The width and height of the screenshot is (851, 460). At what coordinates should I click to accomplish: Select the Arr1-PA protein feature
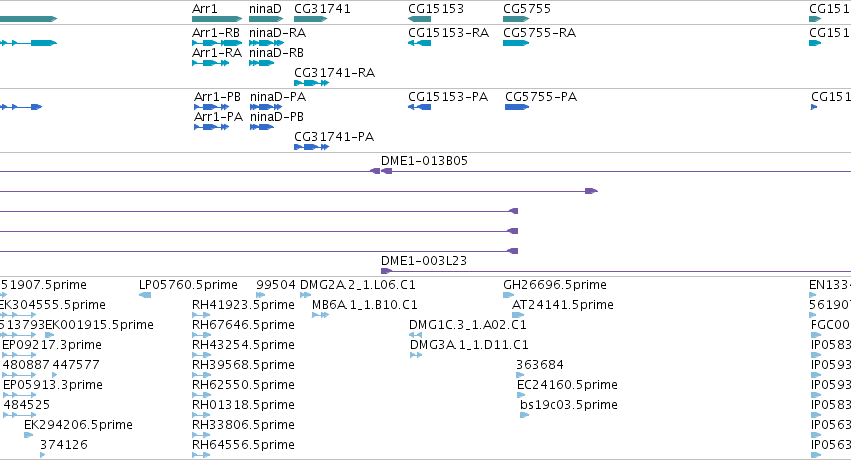tap(212, 127)
